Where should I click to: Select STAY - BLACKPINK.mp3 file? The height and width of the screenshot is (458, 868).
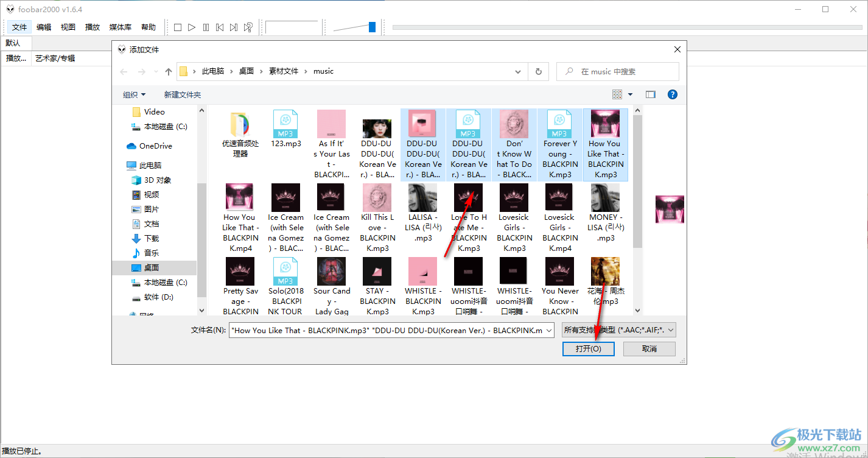[x=377, y=286]
